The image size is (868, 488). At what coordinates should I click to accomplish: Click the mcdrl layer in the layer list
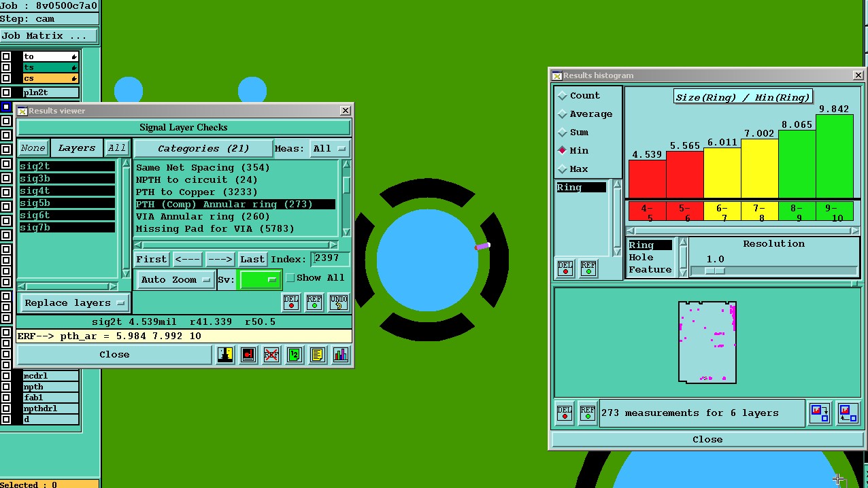[50, 376]
